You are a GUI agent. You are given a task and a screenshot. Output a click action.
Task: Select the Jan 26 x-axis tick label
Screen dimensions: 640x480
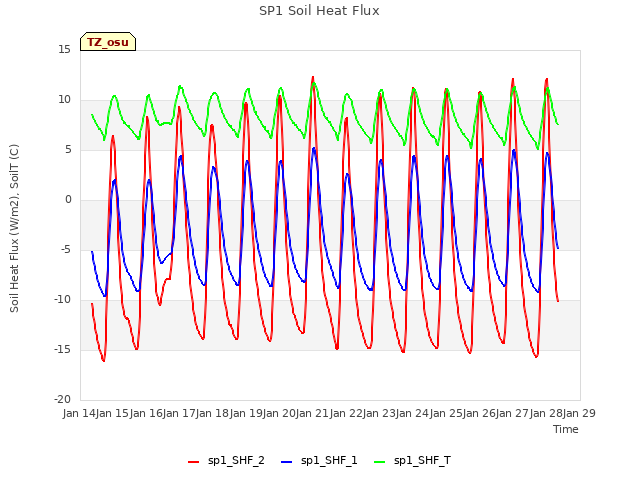(479, 413)
